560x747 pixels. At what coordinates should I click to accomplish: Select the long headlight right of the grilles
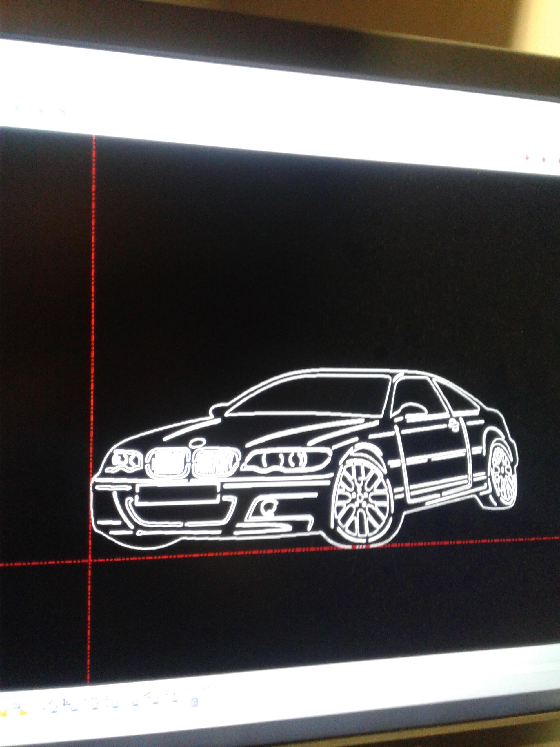(x=287, y=460)
